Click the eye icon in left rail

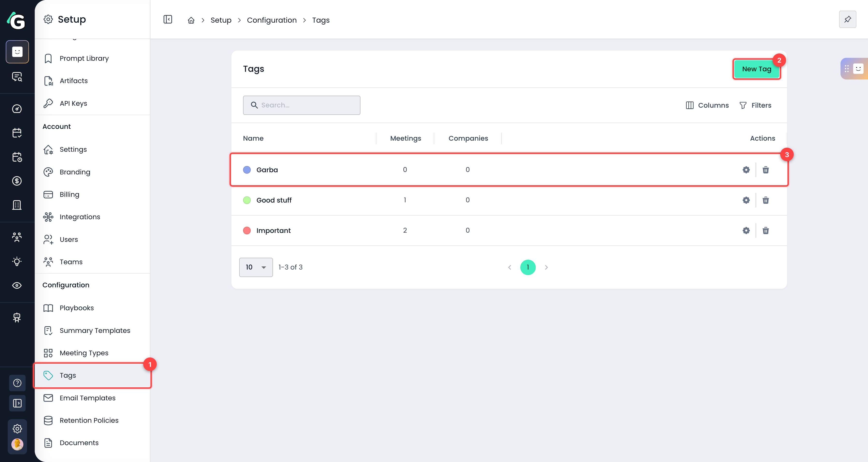click(17, 285)
